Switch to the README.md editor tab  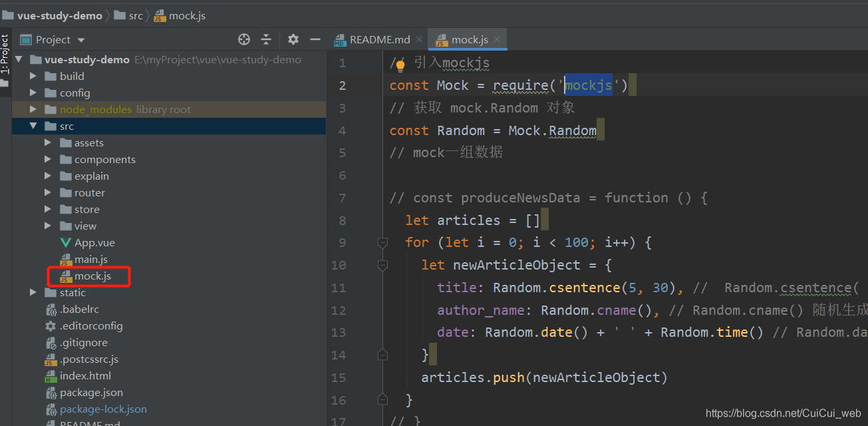coord(380,40)
